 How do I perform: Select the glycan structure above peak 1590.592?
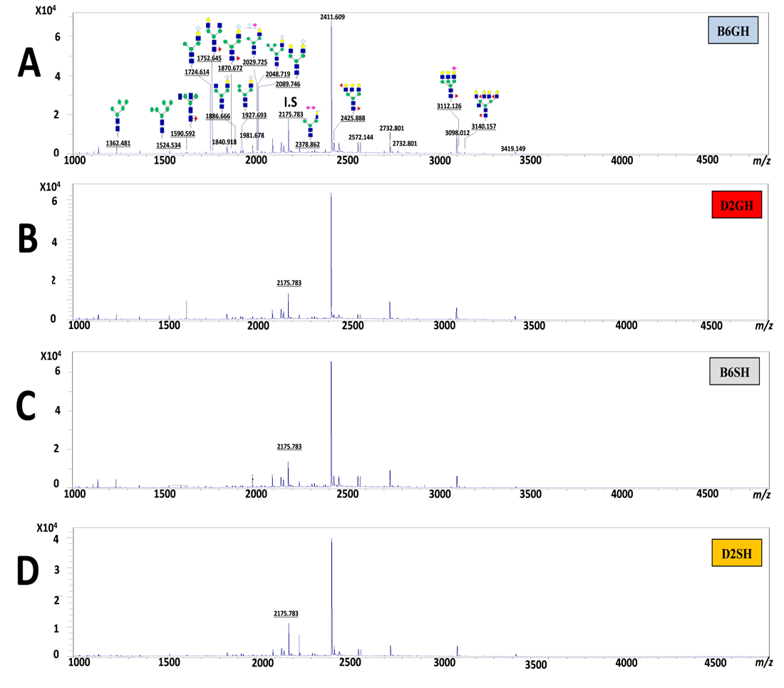pos(189,107)
